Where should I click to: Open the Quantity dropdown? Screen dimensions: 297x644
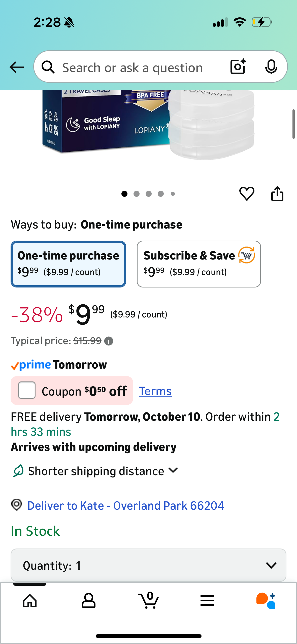(x=148, y=565)
